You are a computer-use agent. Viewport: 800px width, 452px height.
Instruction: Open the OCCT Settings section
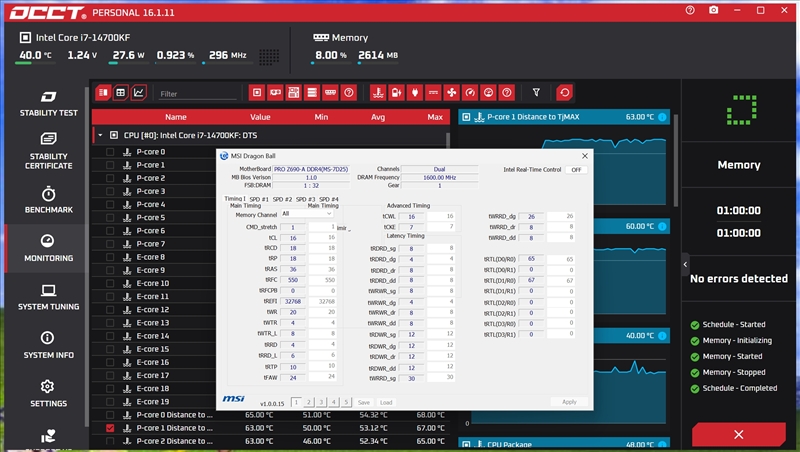coord(48,393)
